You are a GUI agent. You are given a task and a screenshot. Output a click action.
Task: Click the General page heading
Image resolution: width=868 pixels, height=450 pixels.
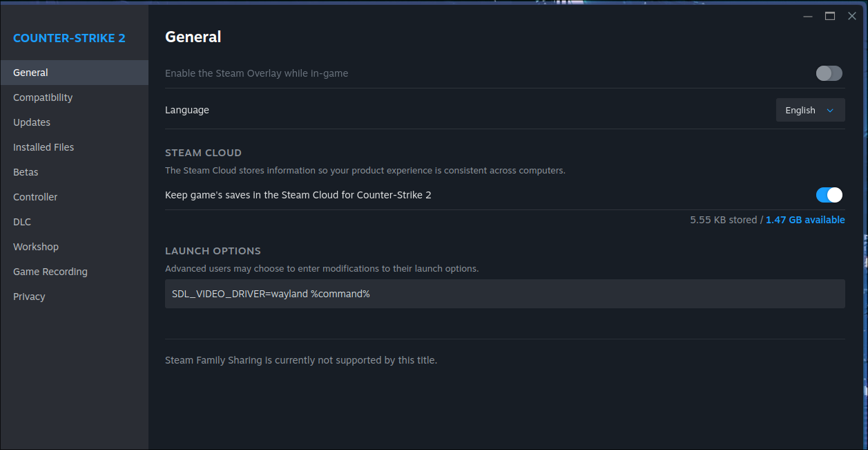(x=193, y=37)
